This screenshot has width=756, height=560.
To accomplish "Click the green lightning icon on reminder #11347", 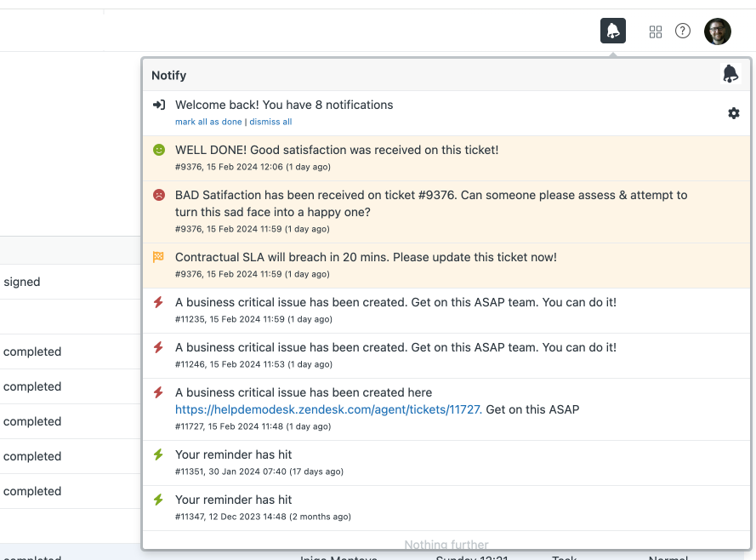I will [x=158, y=500].
